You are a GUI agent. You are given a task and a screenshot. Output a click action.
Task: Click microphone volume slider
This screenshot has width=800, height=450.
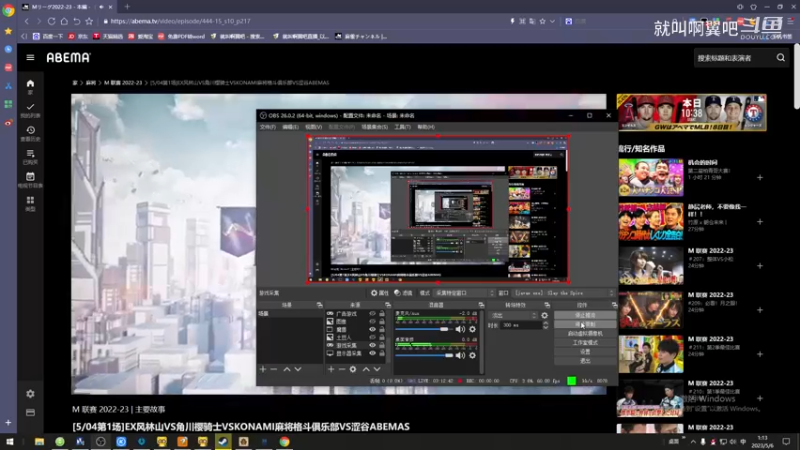[x=424, y=330]
